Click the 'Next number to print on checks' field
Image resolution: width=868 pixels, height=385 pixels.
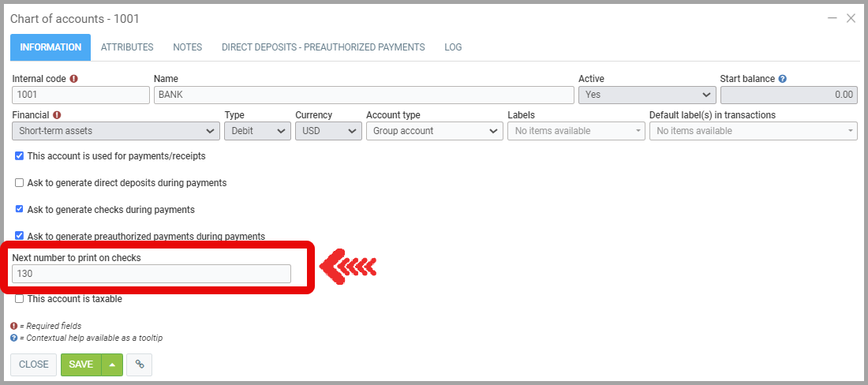[151, 274]
